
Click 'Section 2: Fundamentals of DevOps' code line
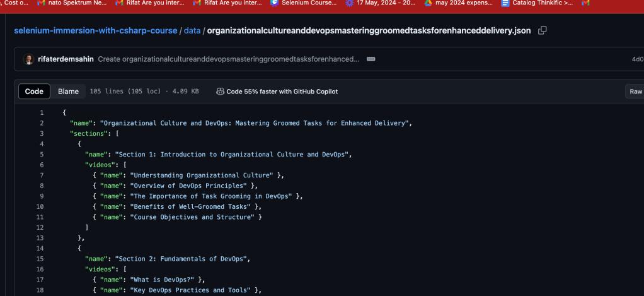pyautogui.click(x=168, y=259)
